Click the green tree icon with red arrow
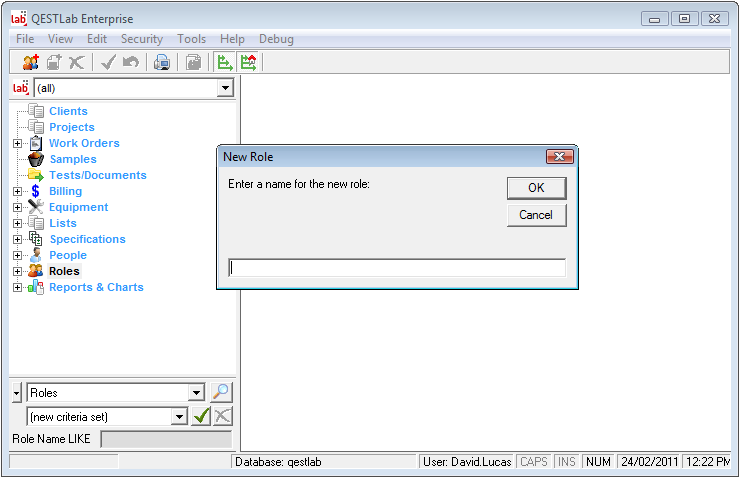The width and height of the screenshot is (740, 478). pyautogui.click(x=247, y=63)
